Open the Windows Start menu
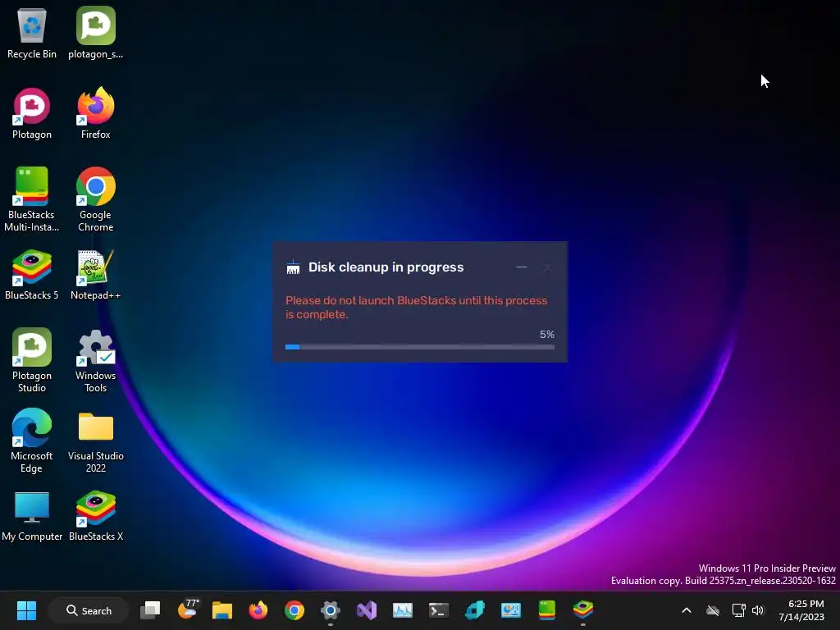840x630 pixels. click(x=26, y=610)
